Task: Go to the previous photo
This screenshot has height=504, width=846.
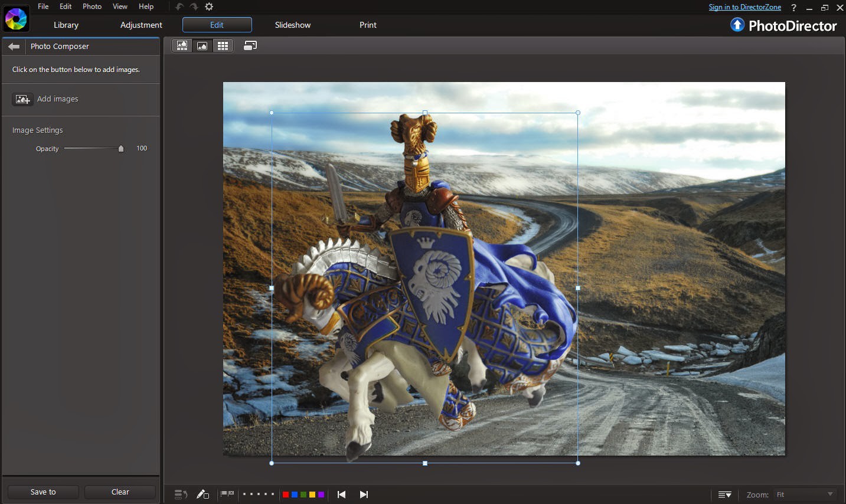Action: (x=341, y=495)
